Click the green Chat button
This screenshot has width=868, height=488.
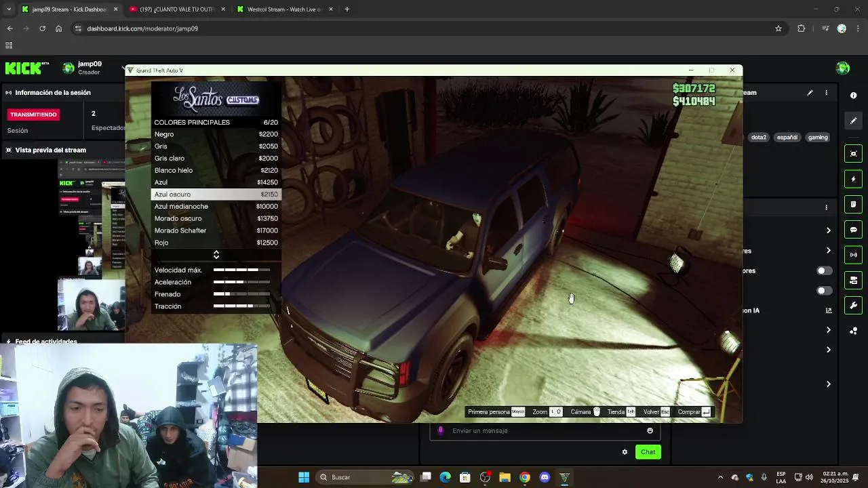coord(648,452)
